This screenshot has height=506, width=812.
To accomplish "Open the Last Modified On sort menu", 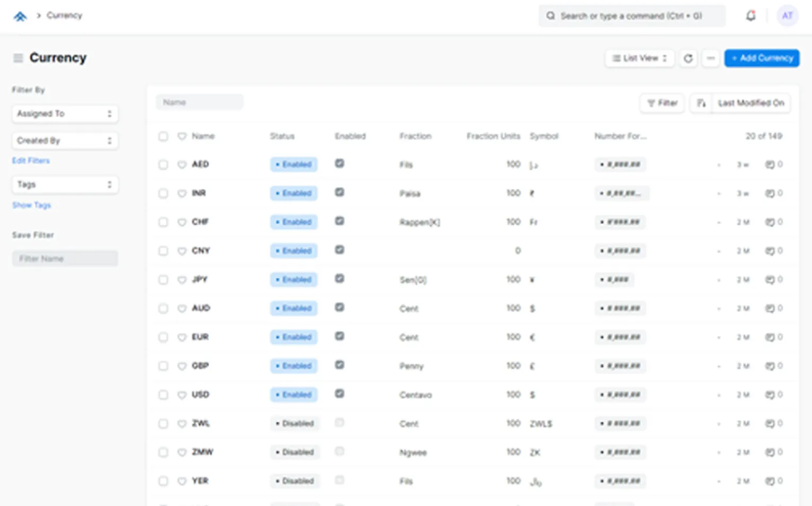I will tap(751, 103).
